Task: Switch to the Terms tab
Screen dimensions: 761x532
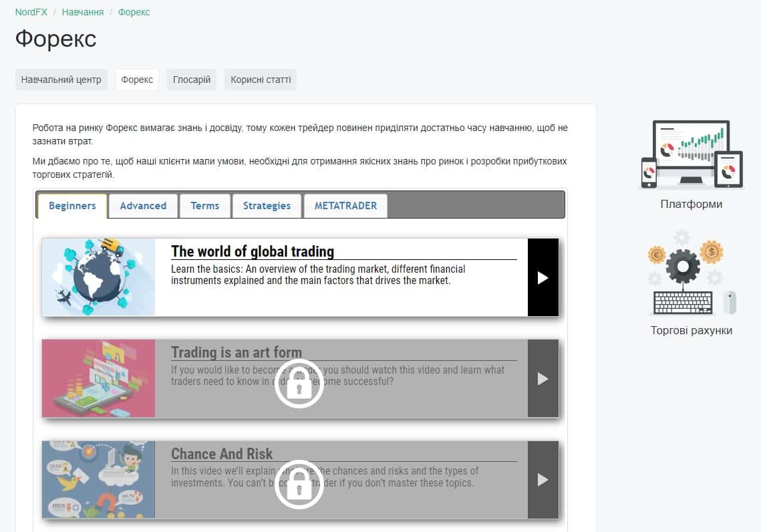Action: (205, 206)
